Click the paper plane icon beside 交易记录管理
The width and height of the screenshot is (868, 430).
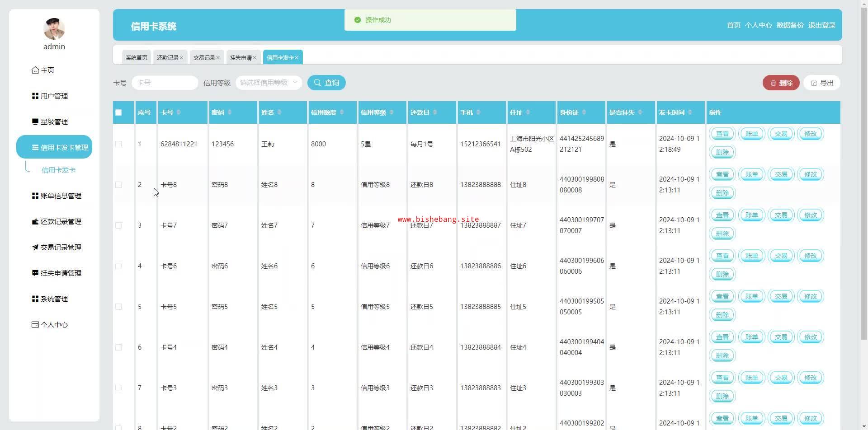pos(35,247)
